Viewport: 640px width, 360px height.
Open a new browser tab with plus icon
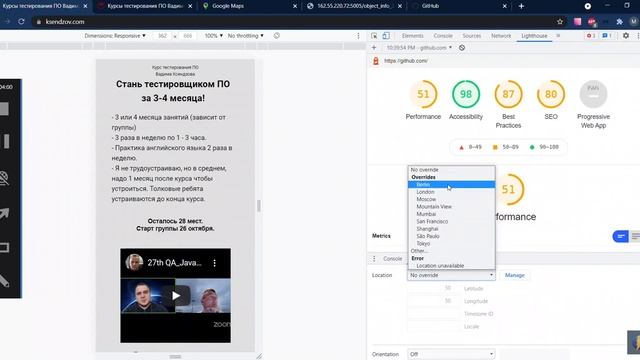521,6
